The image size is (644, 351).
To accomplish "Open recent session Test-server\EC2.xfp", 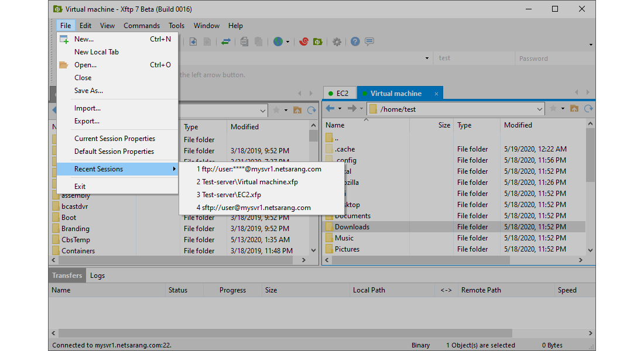I will point(262,195).
